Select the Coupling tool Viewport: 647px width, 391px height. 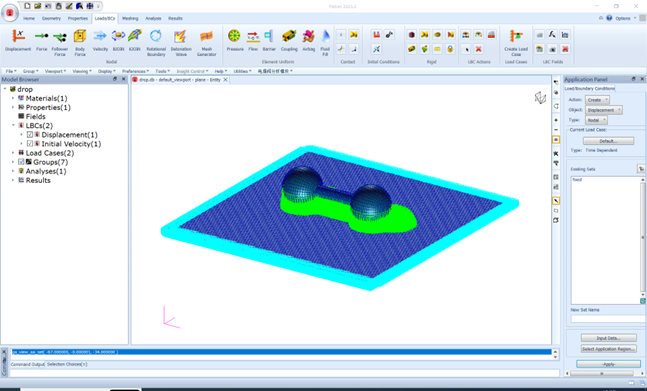pos(289,40)
